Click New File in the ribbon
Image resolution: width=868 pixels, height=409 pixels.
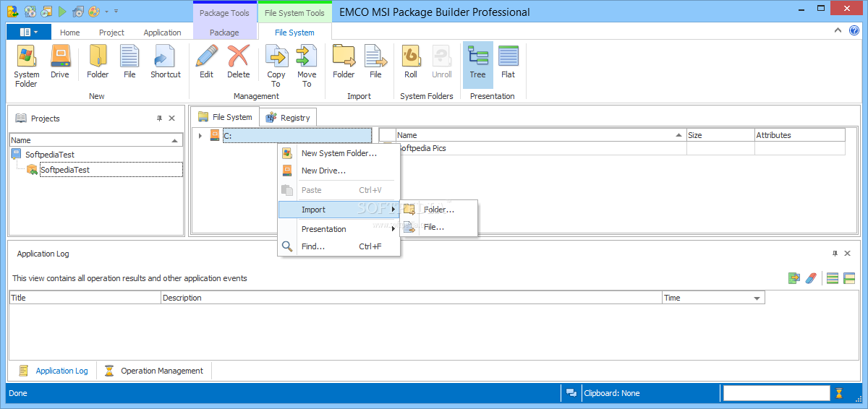129,61
